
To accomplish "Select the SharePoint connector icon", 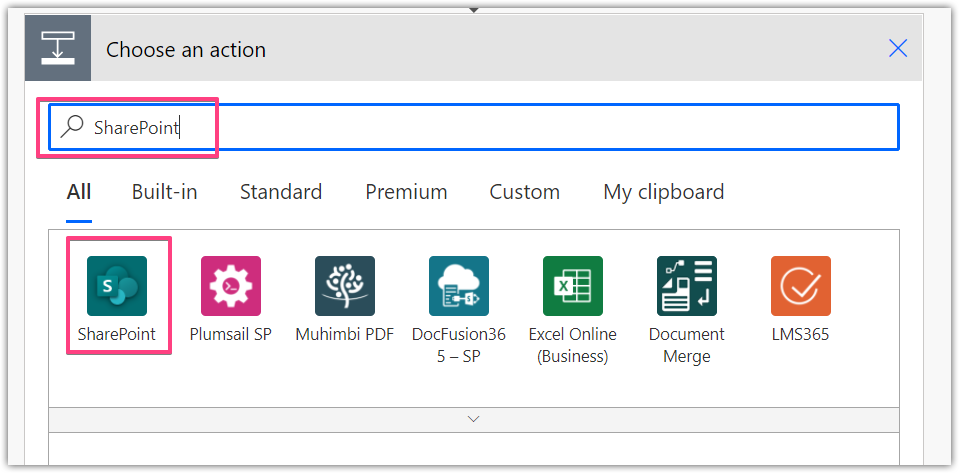I will [x=117, y=286].
